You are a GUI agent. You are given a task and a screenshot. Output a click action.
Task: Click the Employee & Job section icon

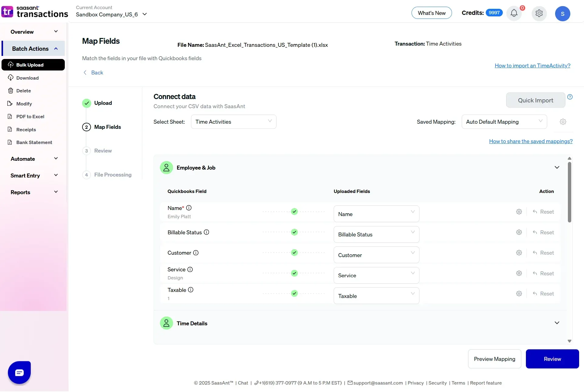coord(166,168)
